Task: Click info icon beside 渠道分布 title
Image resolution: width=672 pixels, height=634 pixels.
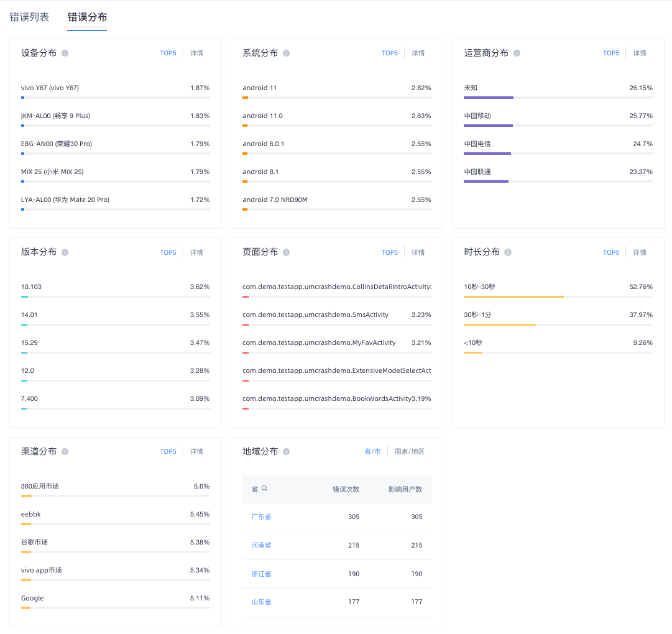Action: (x=65, y=451)
